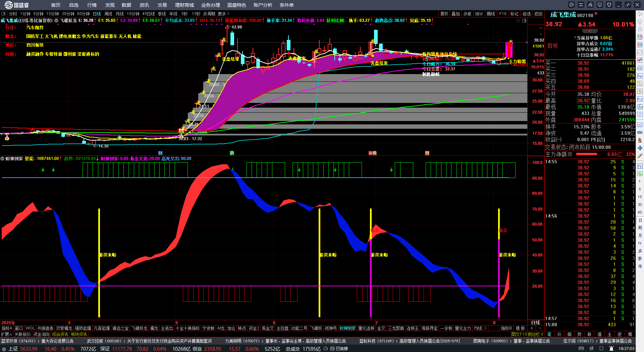Select the 笔 tab in bottom-right panel
This screenshot has width=644, height=352.
[549, 334]
